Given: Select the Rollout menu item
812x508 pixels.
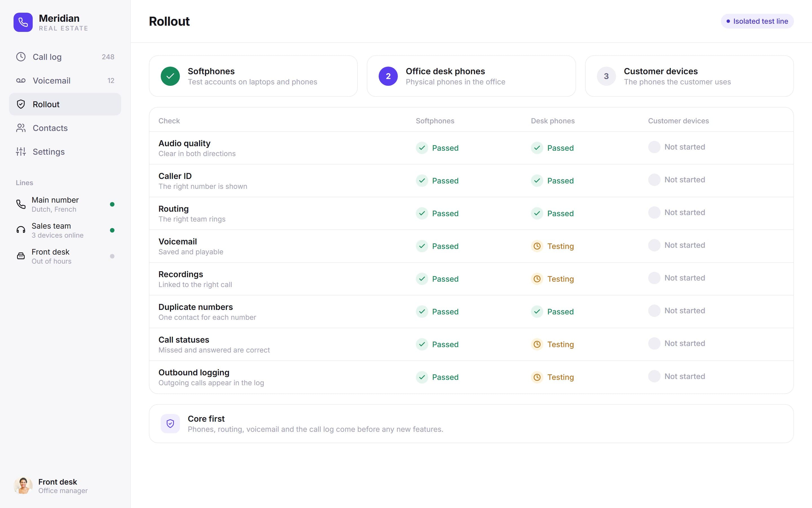Looking at the screenshot, I should [x=65, y=104].
